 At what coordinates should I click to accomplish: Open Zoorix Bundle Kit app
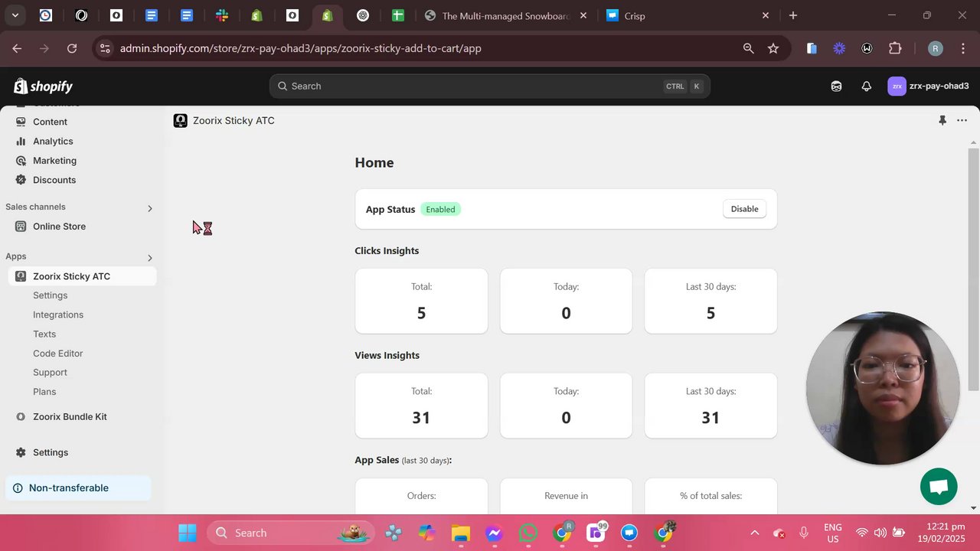[x=70, y=417]
